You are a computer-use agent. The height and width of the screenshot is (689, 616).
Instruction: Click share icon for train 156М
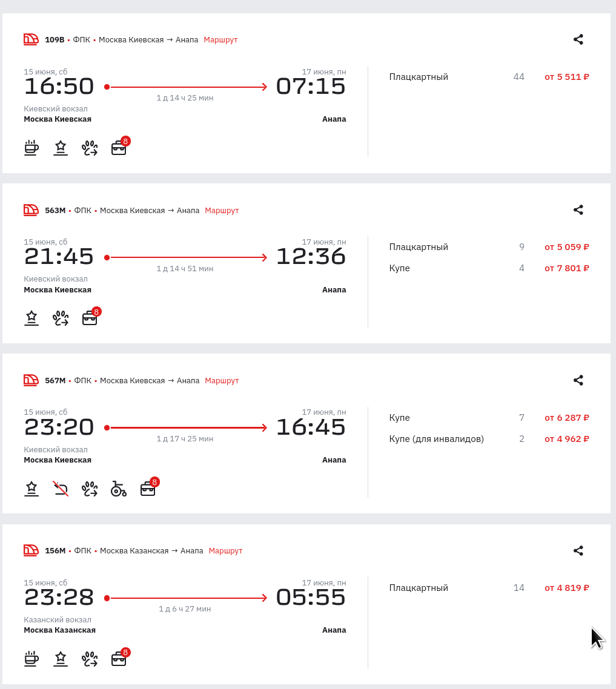point(578,550)
